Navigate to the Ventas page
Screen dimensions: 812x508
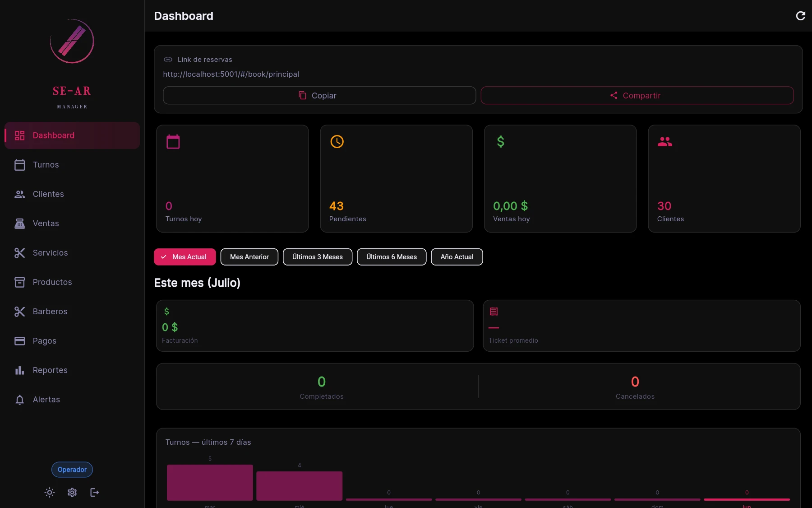pos(72,224)
